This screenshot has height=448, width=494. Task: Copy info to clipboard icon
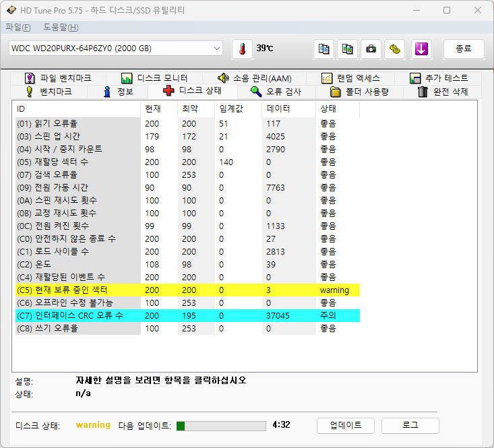coord(323,49)
